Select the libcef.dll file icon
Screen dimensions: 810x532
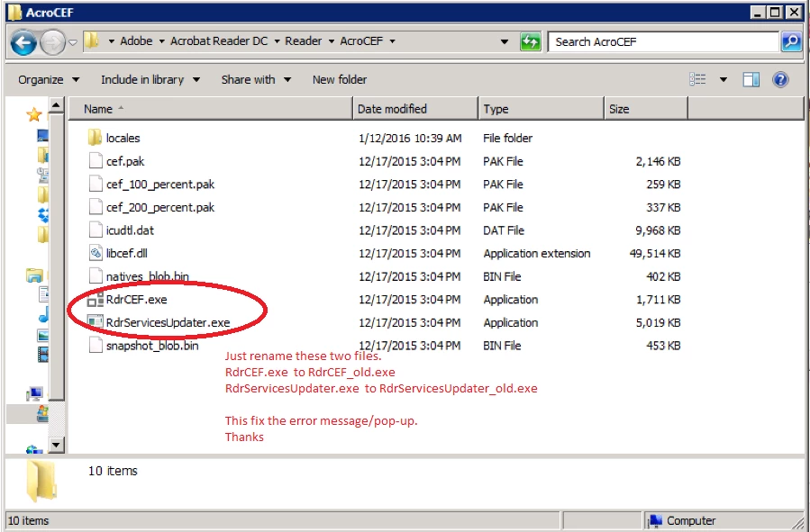(96, 253)
